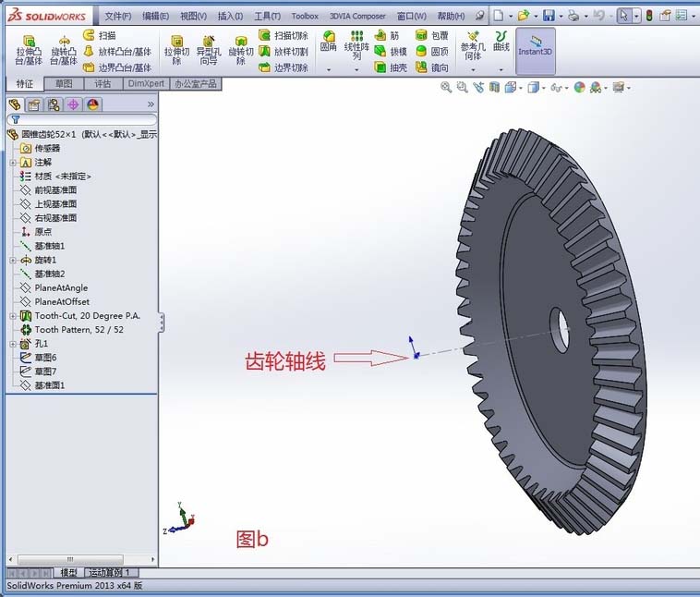
Task: Open the 异型孔向导 hole wizard
Action: [x=209, y=50]
